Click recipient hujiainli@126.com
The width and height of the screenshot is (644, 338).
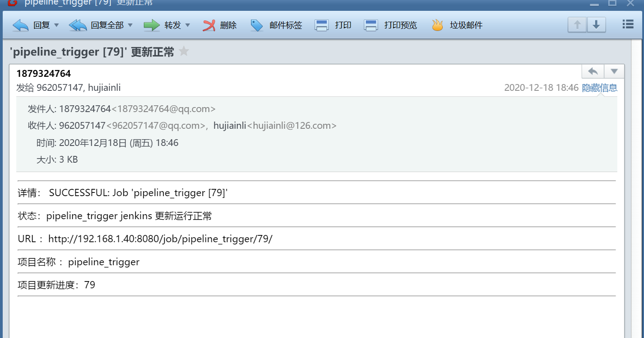pos(292,126)
